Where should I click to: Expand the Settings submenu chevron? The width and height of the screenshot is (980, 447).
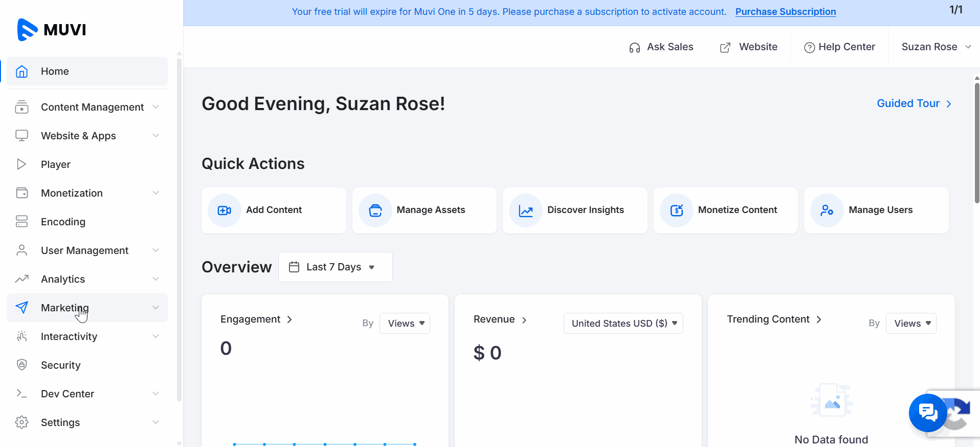point(156,422)
